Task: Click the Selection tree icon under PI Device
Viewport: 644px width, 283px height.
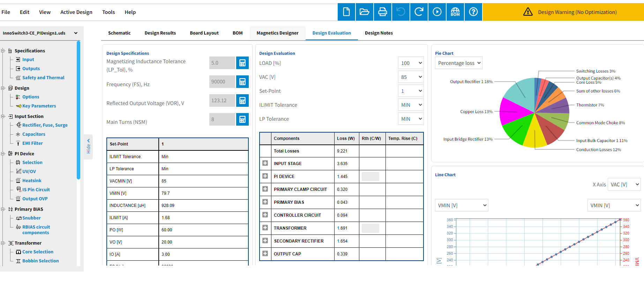Action: point(18,162)
